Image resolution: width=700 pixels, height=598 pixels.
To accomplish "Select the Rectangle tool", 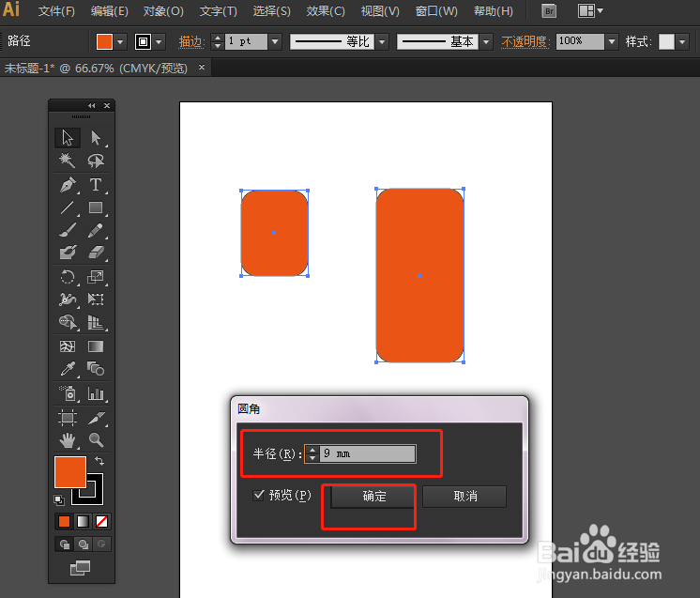I will 96,207.
